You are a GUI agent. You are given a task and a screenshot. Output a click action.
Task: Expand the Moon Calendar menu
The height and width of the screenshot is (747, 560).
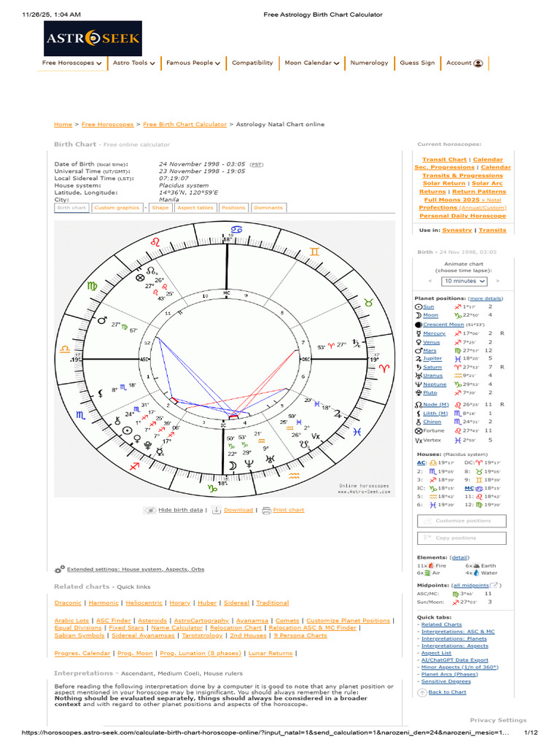(x=312, y=63)
